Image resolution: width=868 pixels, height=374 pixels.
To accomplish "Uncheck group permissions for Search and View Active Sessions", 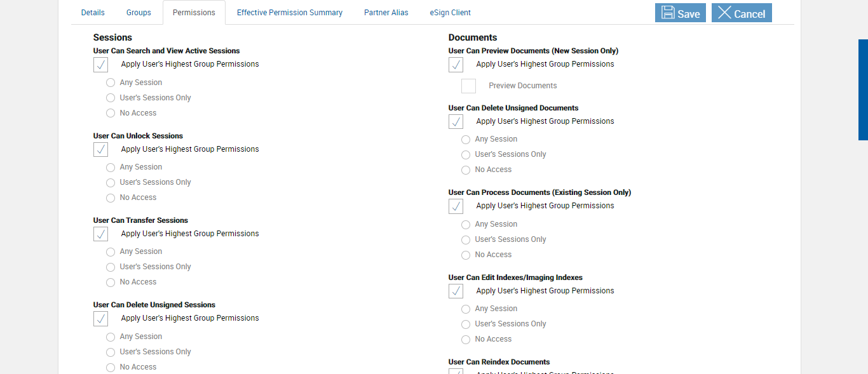I will tap(101, 65).
